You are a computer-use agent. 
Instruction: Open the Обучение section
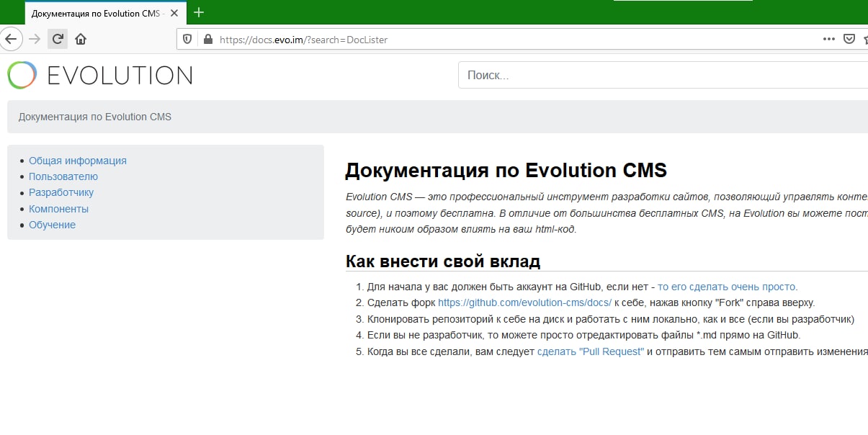[53, 225]
